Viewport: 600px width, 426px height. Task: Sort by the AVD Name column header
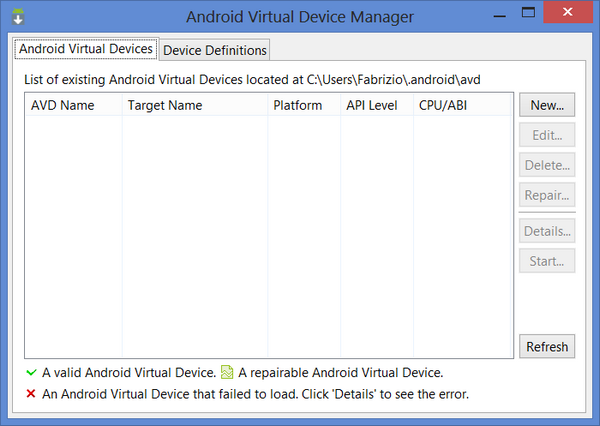coord(62,105)
